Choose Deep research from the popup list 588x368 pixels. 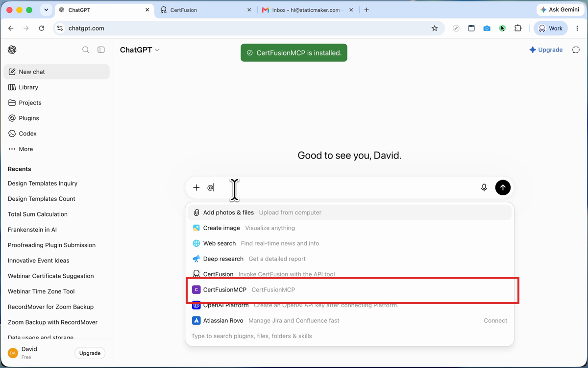pos(350,259)
